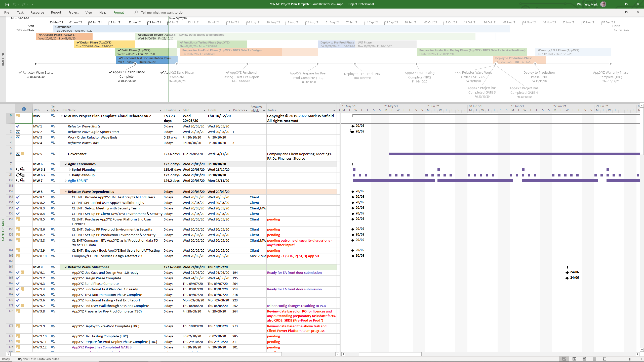Open Resource Sheet view from status bar
Viewport: 644px width, 362px height.
click(594, 359)
